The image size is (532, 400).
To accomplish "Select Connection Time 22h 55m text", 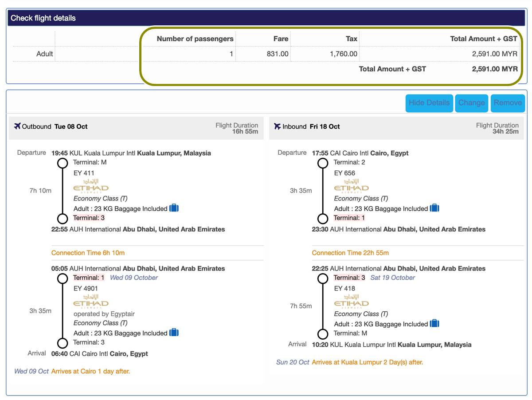I will pyautogui.click(x=350, y=253).
